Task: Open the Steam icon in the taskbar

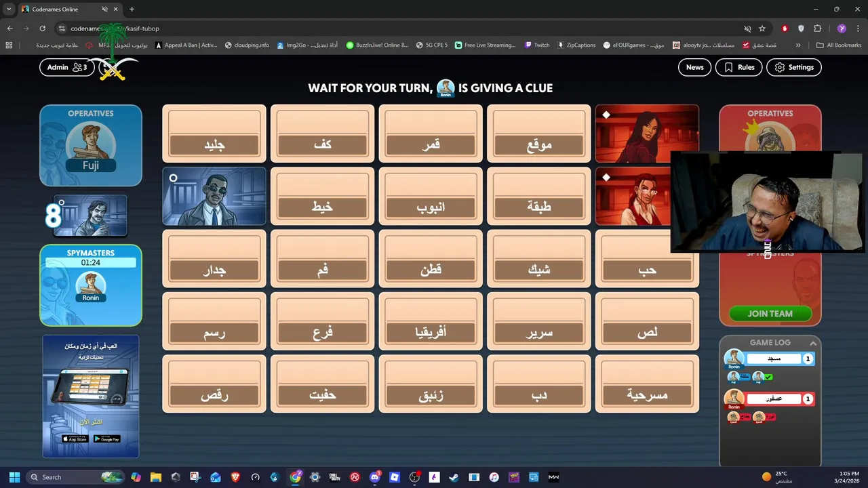Action: (x=454, y=477)
